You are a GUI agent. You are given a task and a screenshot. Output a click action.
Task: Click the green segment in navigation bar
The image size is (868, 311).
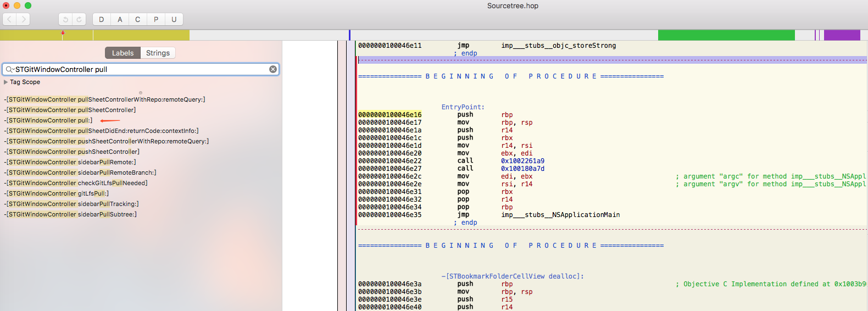click(726, 35)
